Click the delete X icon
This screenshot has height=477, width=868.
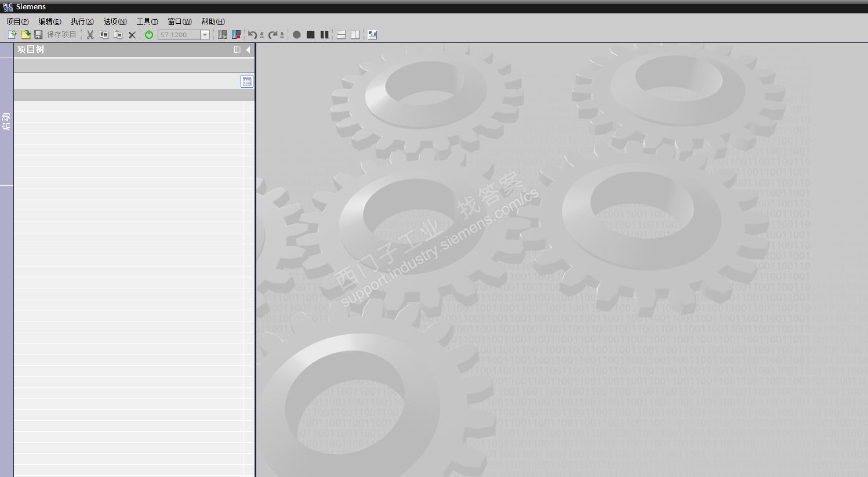pyautogui.click(x=132, y=35)
